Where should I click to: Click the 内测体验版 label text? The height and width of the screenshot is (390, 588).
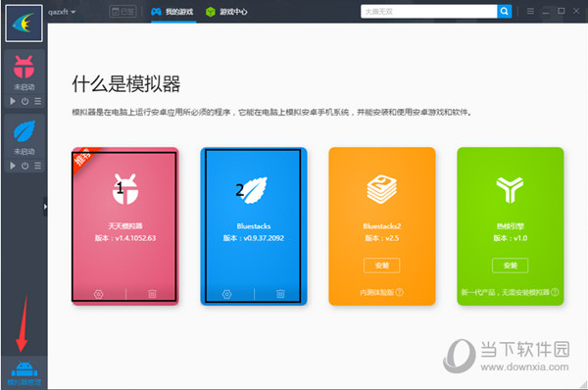(x=376, y=292)
